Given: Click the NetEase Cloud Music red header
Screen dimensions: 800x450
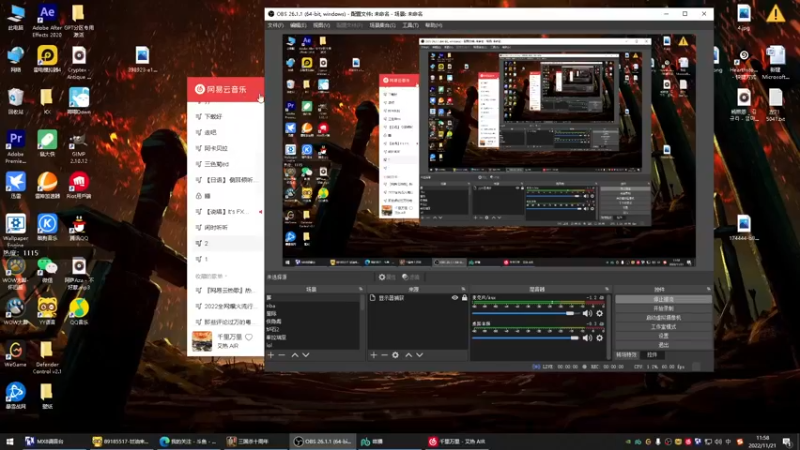Looking at the screenshot, I should 225,89.
